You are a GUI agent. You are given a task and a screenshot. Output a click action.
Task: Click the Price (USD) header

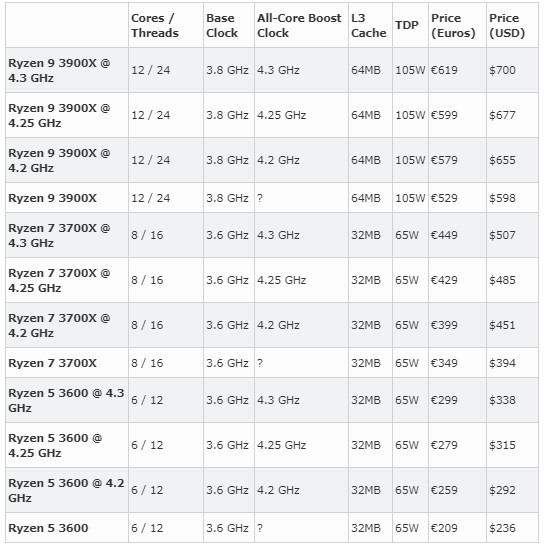507,26
